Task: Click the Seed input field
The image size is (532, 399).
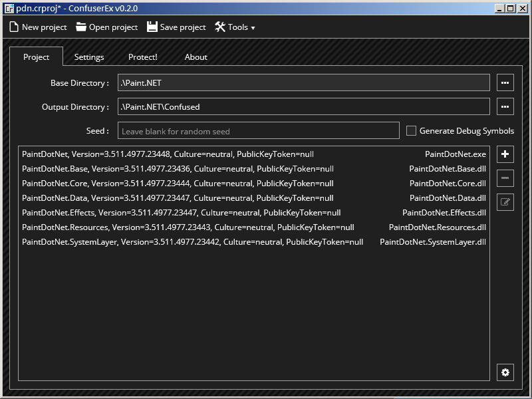Action: click(x=259, y=130)
